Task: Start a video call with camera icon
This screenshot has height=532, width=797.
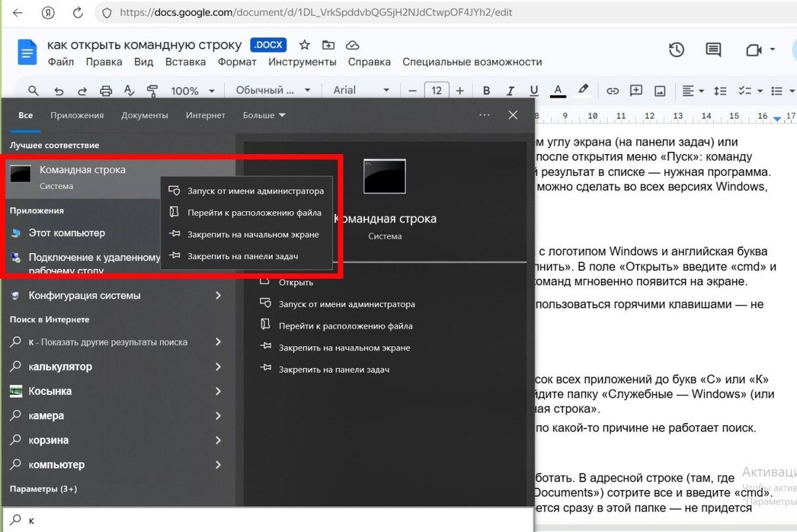Action: click(x=753, y=50)
